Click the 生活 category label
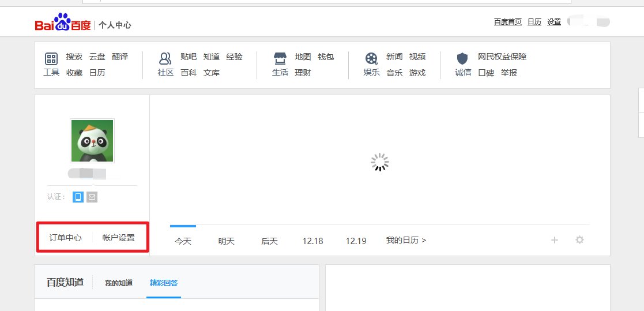 [280, 72]
